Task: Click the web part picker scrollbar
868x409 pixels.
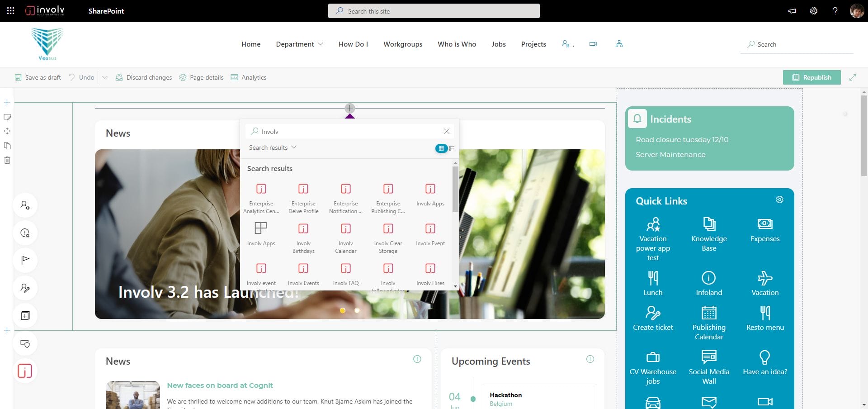Action: pos(455,190)
